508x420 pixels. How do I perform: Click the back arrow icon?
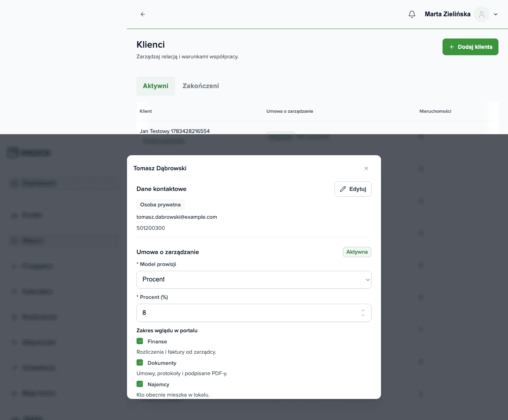point(143,14)
